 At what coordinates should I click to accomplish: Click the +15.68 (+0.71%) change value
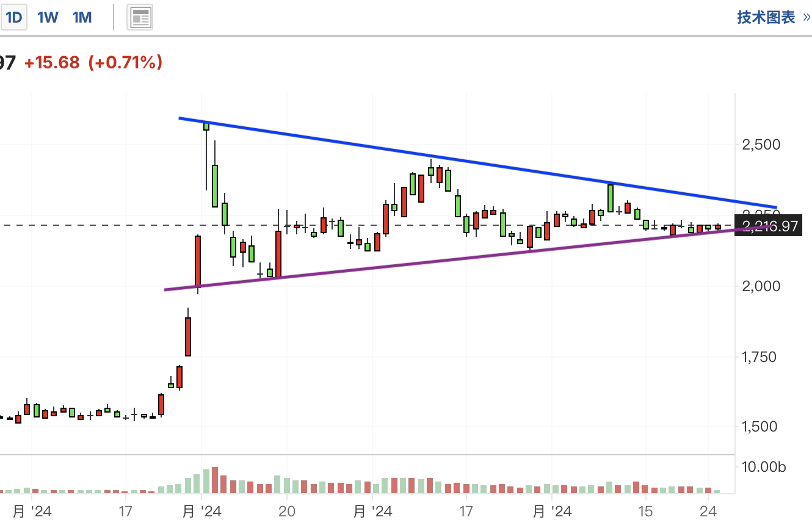93,62
